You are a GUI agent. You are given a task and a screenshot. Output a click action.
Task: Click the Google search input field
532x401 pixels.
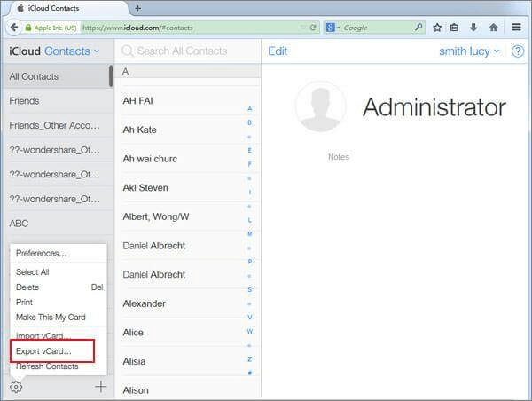[378, 28]
